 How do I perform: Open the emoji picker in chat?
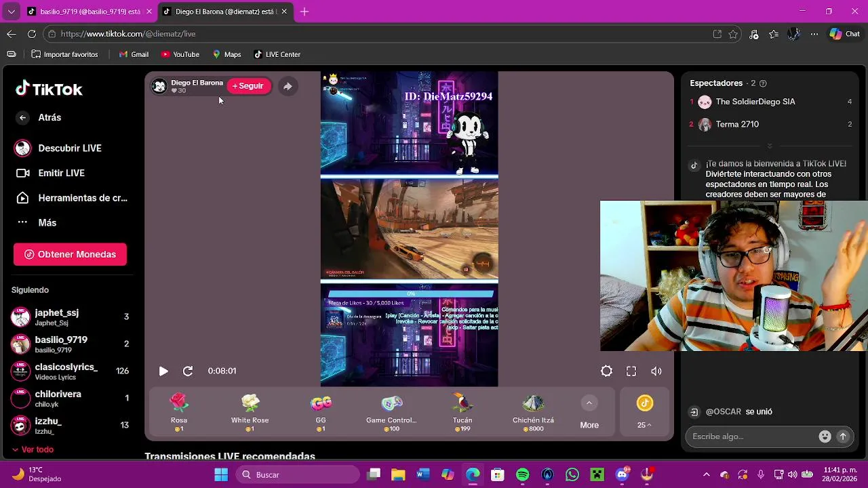tap(825, 436)
